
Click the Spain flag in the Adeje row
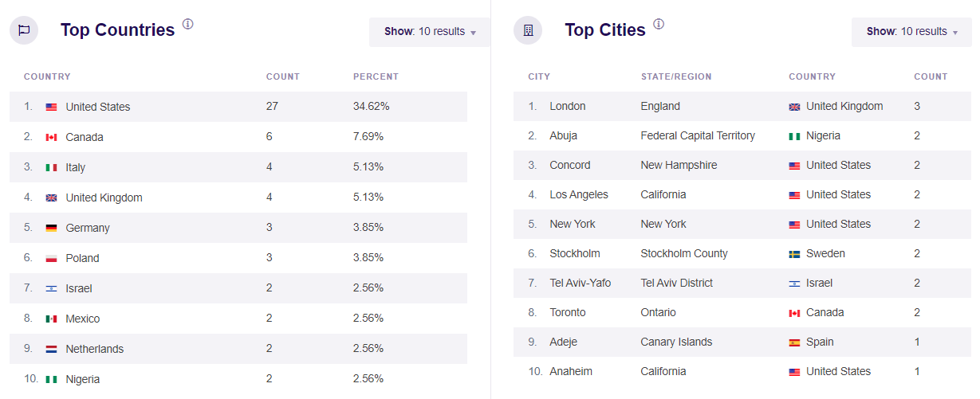[x=794, y=342]
